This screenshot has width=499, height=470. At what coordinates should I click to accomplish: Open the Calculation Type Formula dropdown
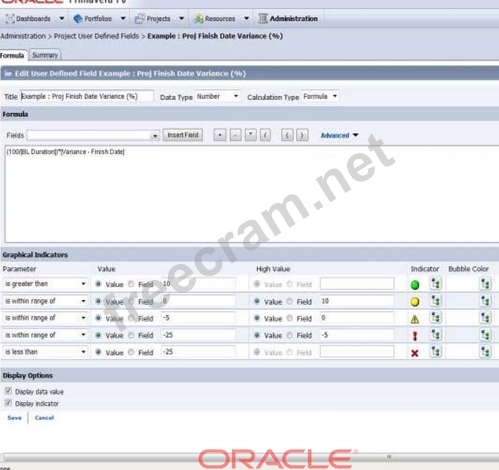point(320,96)
